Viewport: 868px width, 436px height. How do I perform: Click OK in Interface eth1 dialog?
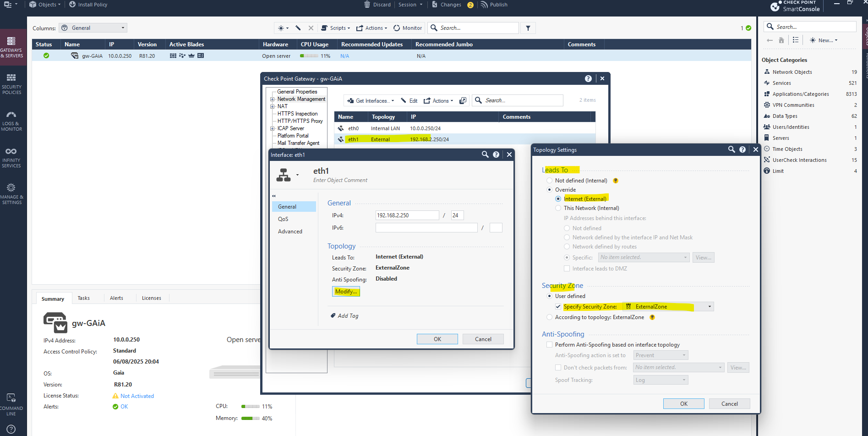437,339
